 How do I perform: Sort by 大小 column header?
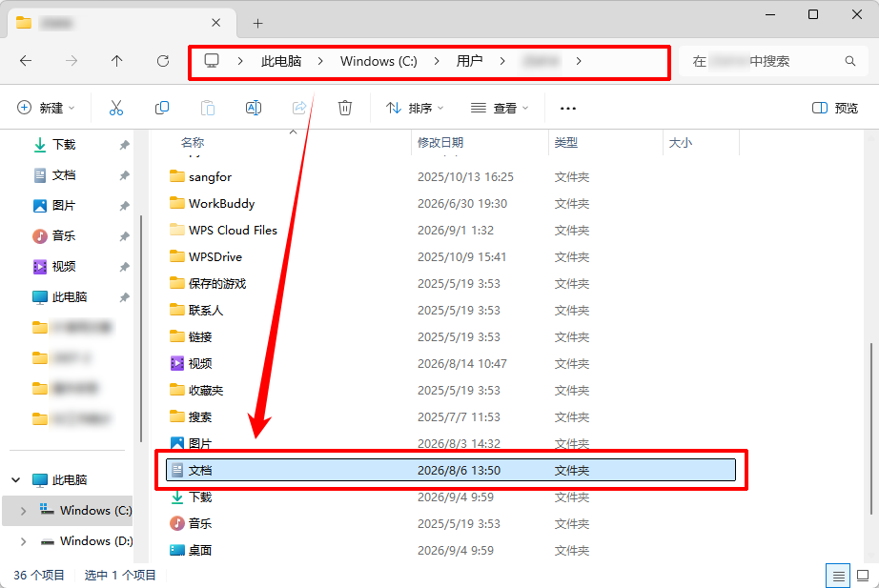point(680,143)
